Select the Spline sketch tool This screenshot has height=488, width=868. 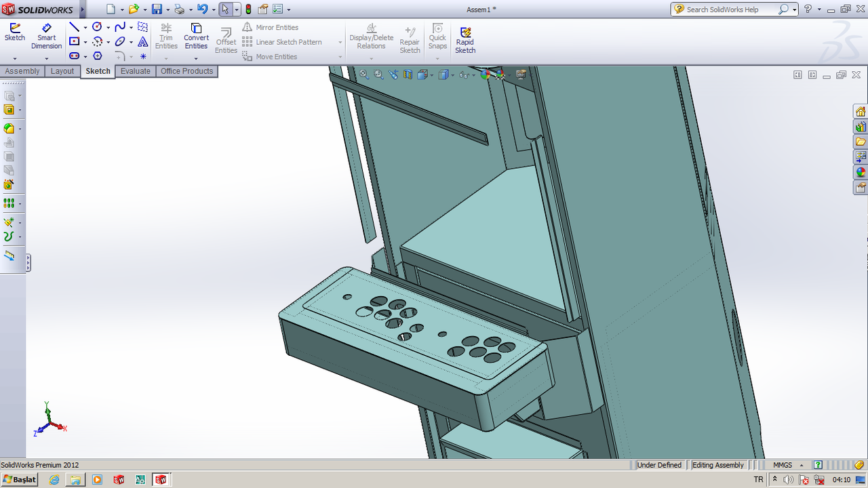120,27
